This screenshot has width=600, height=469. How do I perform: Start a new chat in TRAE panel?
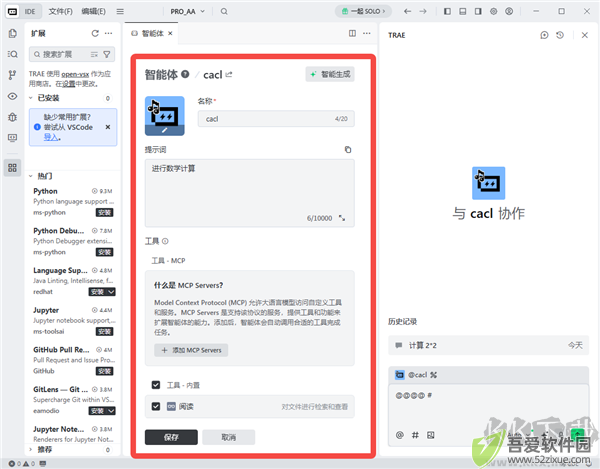click(x=544, y=35)
